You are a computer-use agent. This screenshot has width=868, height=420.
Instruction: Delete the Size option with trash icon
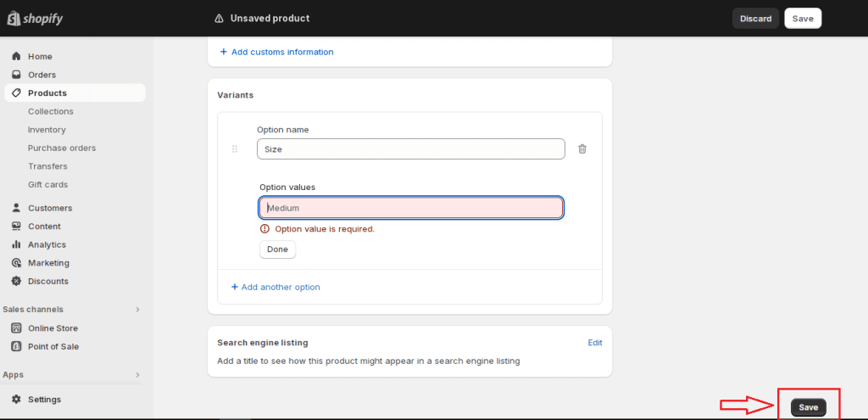point(582,148)
